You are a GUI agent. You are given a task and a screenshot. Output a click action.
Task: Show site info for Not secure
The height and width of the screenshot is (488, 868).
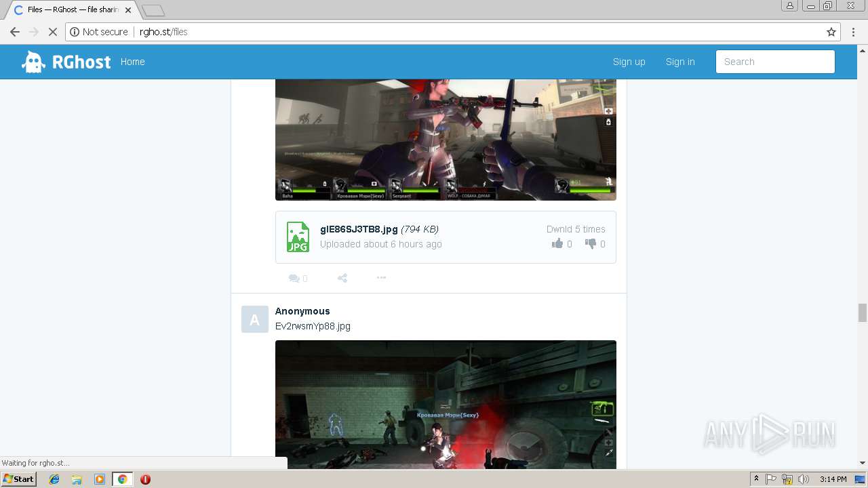click(99, 32)
